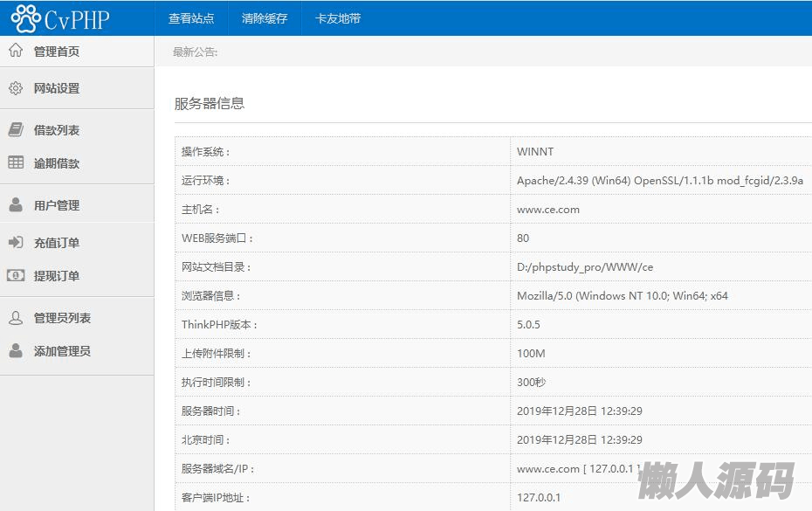Click the outline person icon beside 管理员列表
This screenshot has height=511, width=812.
[x=16, y=318]
